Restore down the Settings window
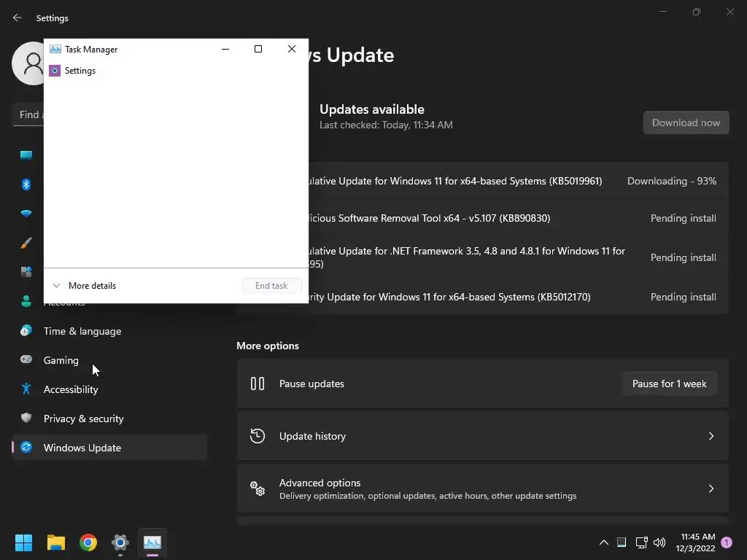 pyautogui.click(x=697, y=12)
